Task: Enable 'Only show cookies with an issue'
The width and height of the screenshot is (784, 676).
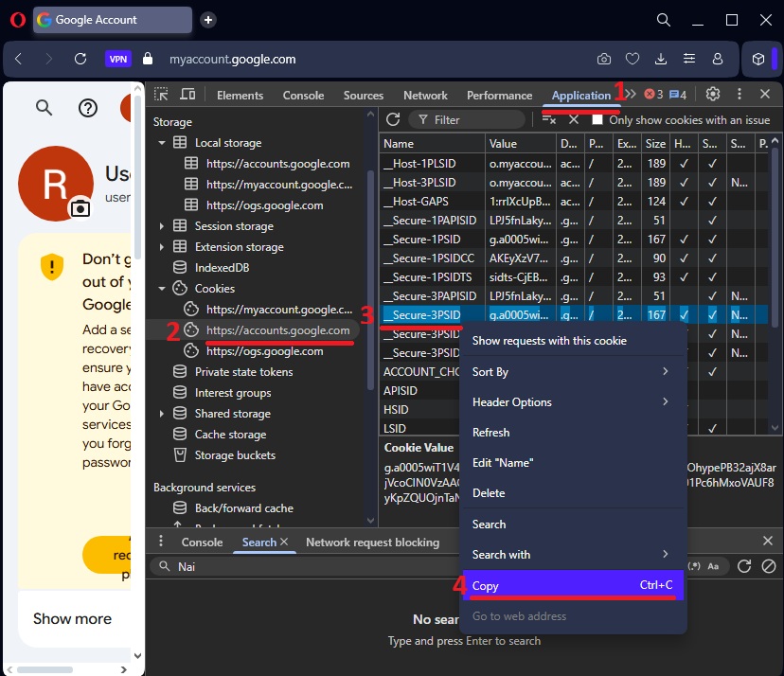Action: click(x=597, y=120)
